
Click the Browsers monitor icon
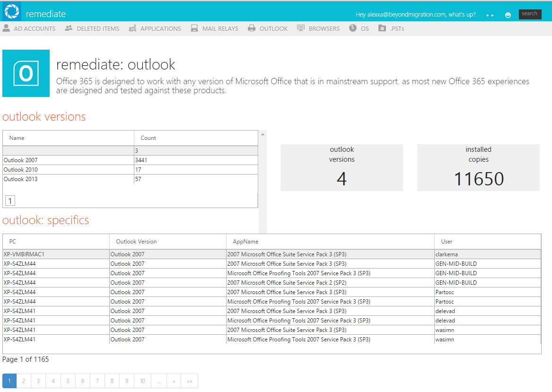tap(301, 28)
